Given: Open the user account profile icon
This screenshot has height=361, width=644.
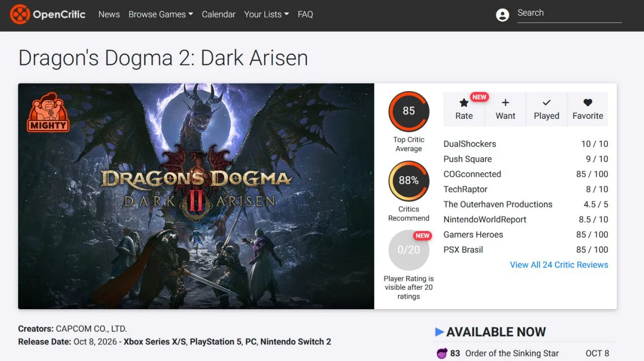Looking at the screenshot, I should (502, 15).
